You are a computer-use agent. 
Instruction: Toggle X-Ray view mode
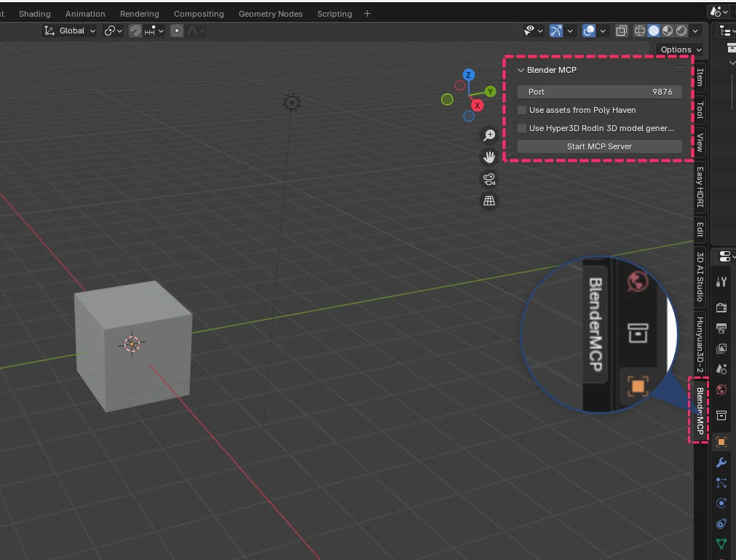coord(622,31)
